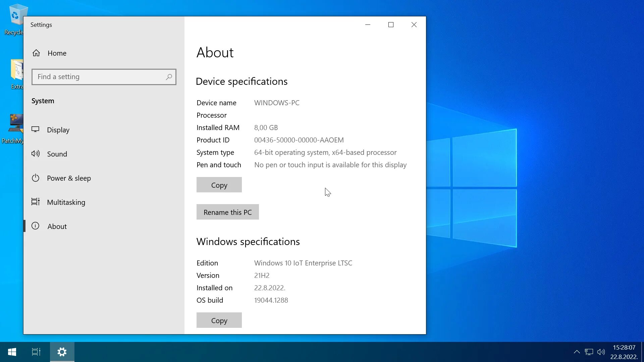Select the Multitasking menu item
644x362 pixels.
pos(66,202)
